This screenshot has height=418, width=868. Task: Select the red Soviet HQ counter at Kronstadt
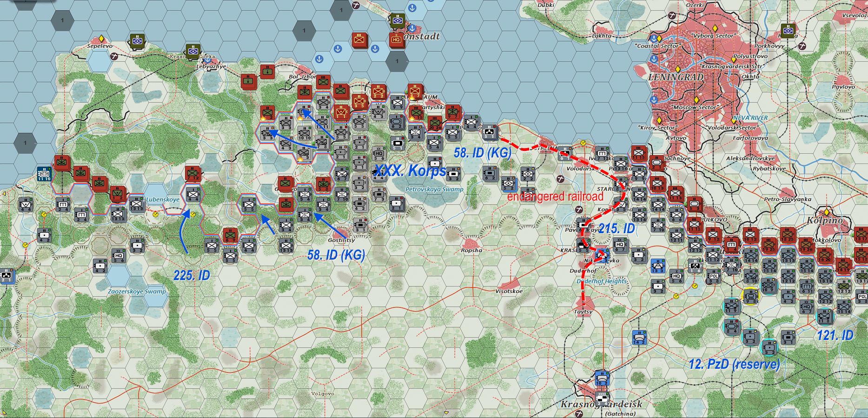pyautogui.click(x=396, y=39)
